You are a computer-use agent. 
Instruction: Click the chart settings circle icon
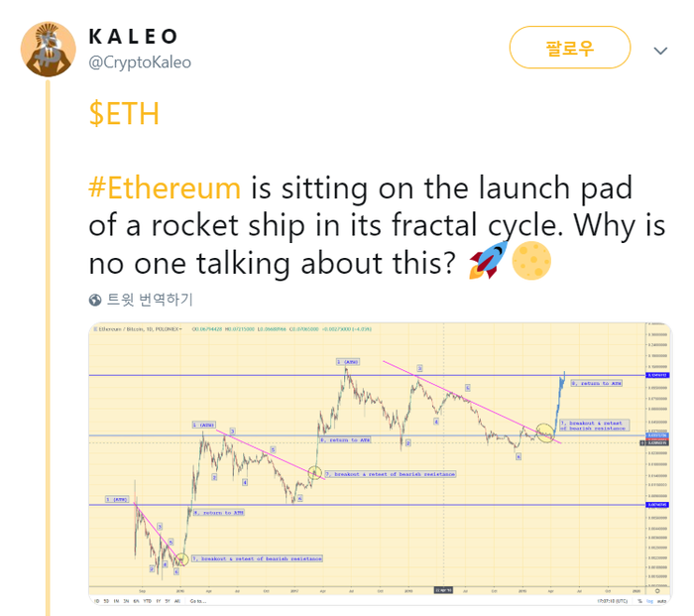[657, 591]
